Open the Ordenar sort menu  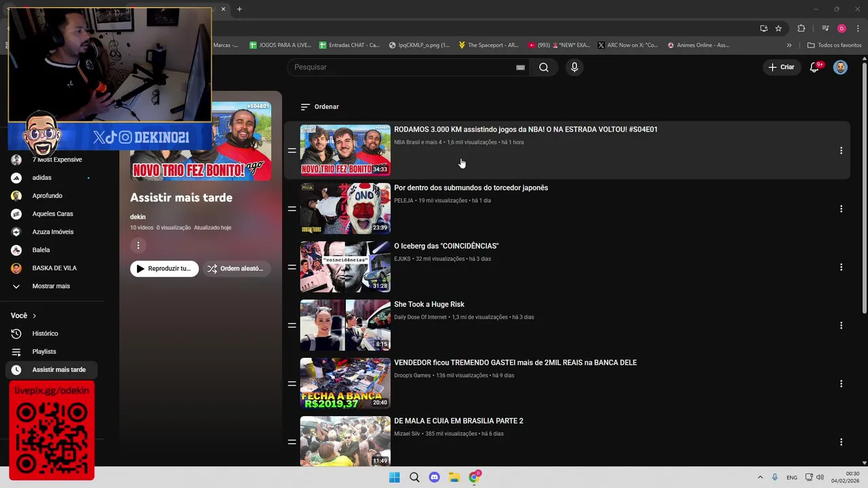point(319,106)
